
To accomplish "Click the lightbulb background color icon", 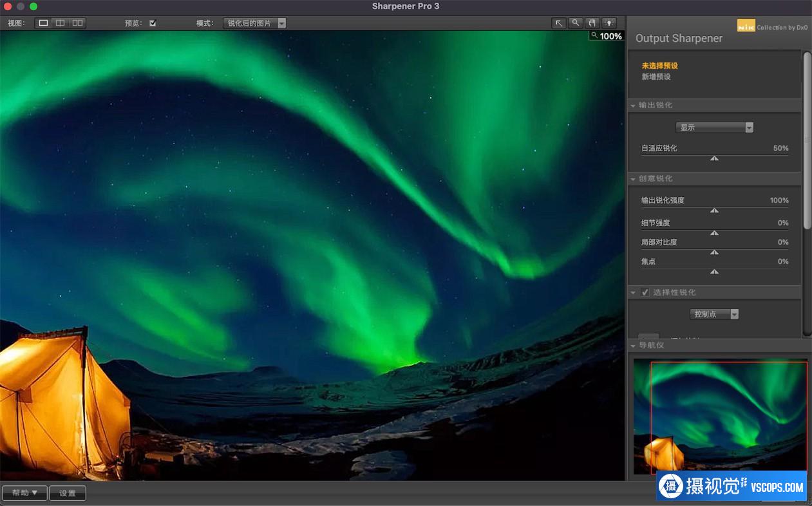I will point(609,23).
